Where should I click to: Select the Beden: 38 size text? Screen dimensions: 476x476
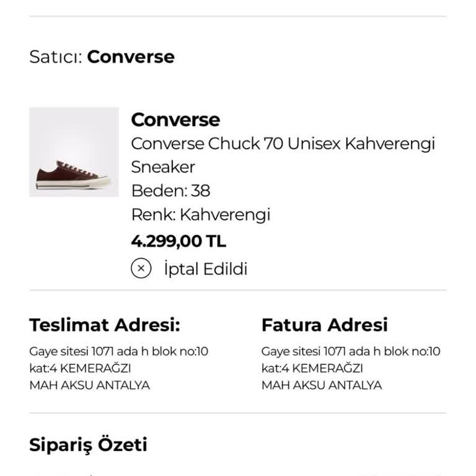[x=170, y=190]
